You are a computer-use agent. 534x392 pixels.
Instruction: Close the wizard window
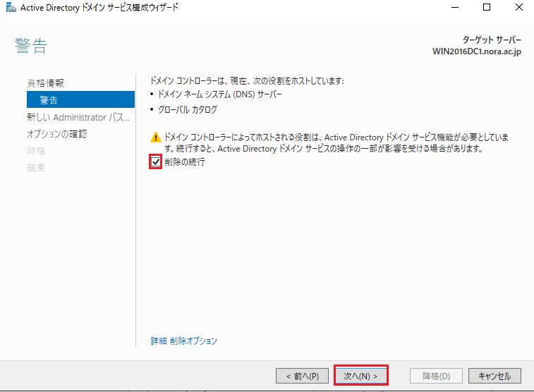[x=519, y=7]
